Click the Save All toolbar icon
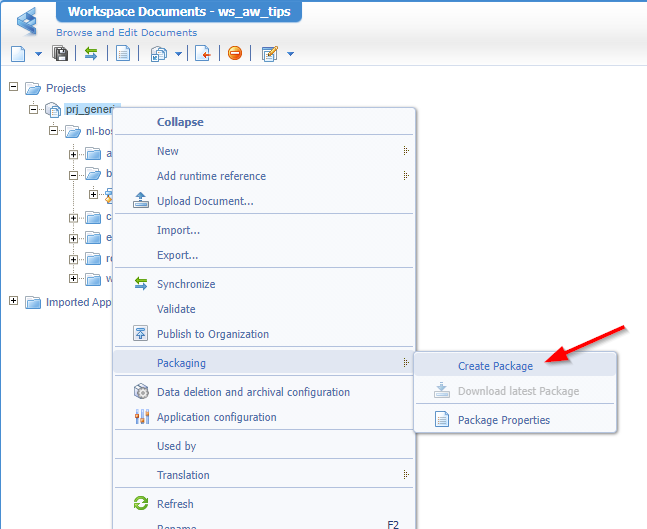The image size is (647, 529). pyautogui.click(x=60, y=53)
